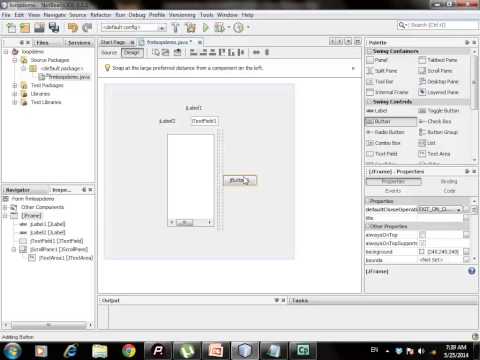480x360 pixels.
Task: Select Text Field in palette
Action: [382, 154]
